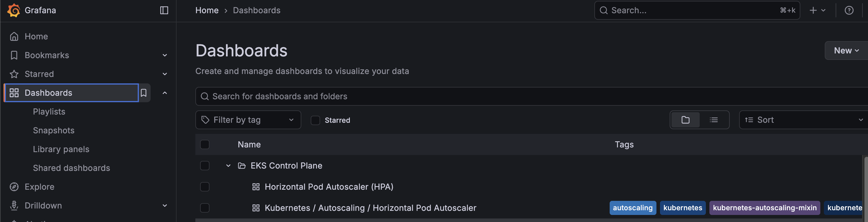This screenshot has width=868, height=222.
Task: Focus the Search for dashboards and folders field
Action: [x=531, y=96]
